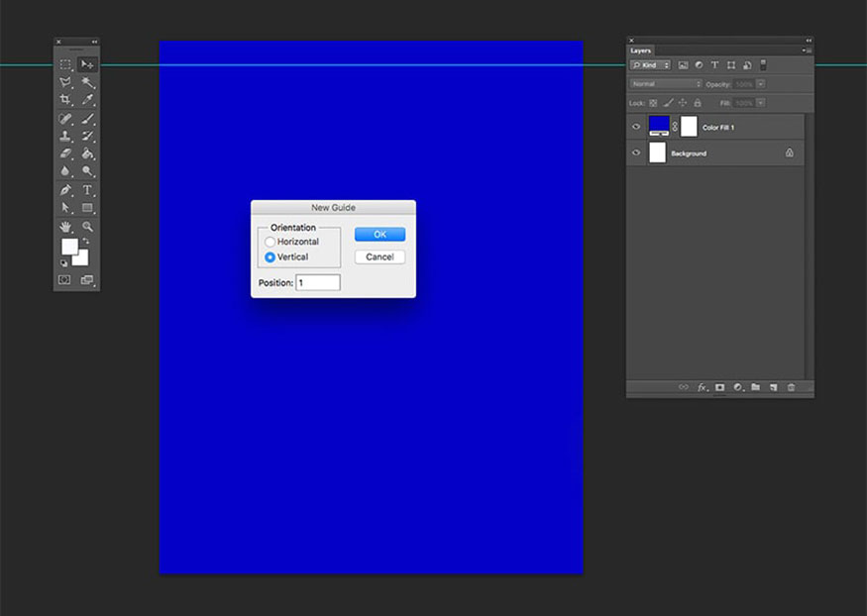This screenshot has height=616, width=867.
Task: Select the Crop tool
Action: tap(65, 99)
